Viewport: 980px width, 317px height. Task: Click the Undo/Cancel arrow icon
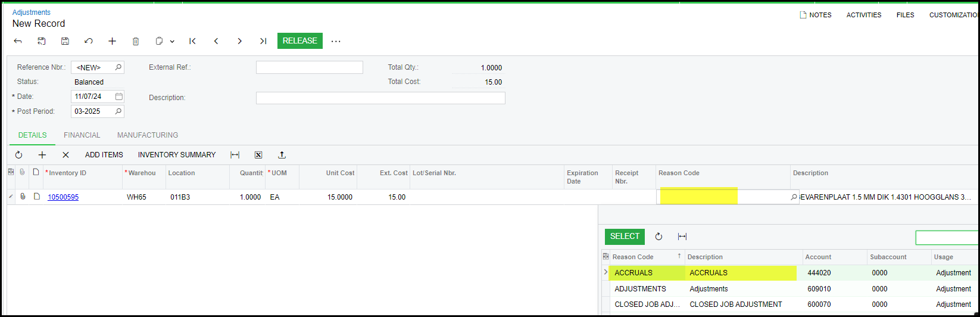[x=89, y=41]
